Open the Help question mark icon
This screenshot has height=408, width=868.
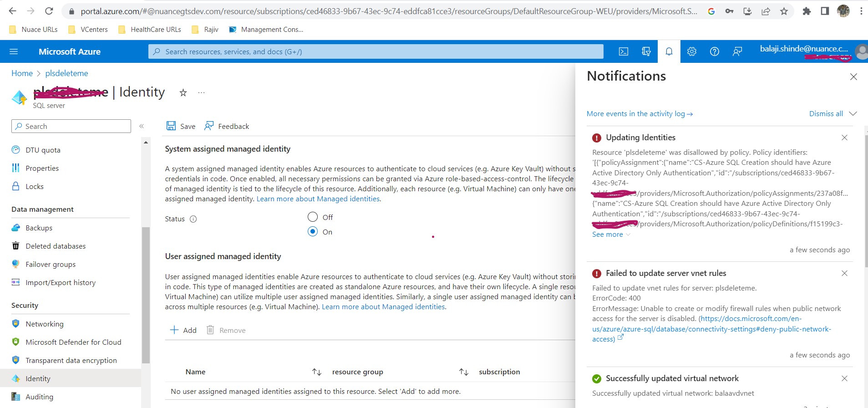pos(715,51)
